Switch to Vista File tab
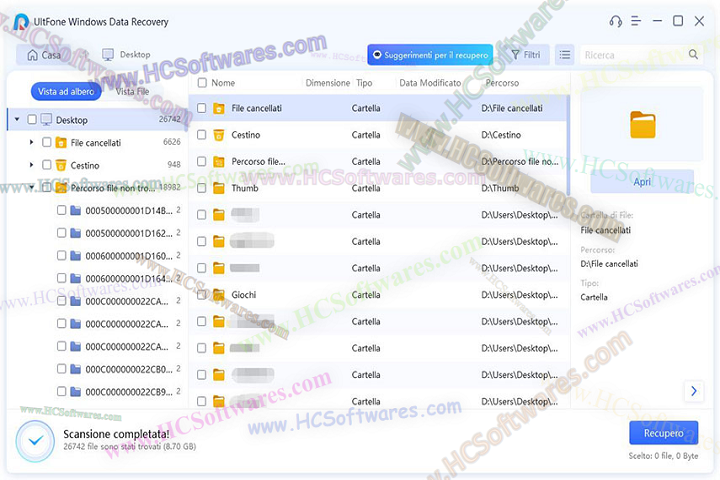Viewport: 720px width, 480px height. pyautogui.click(x=132, y=91)
